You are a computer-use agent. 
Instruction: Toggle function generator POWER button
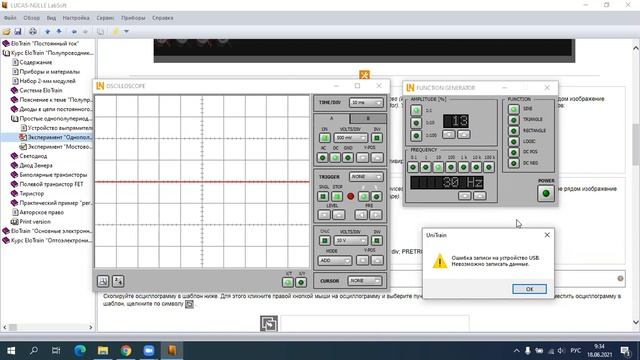[x=546, y=193]
